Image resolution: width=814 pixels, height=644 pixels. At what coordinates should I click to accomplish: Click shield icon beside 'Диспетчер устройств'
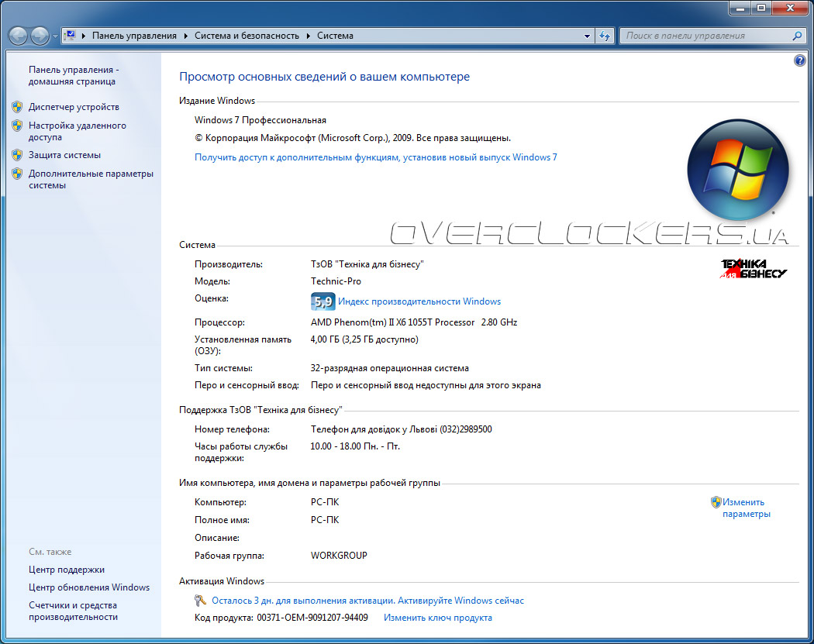pos(17,107)
